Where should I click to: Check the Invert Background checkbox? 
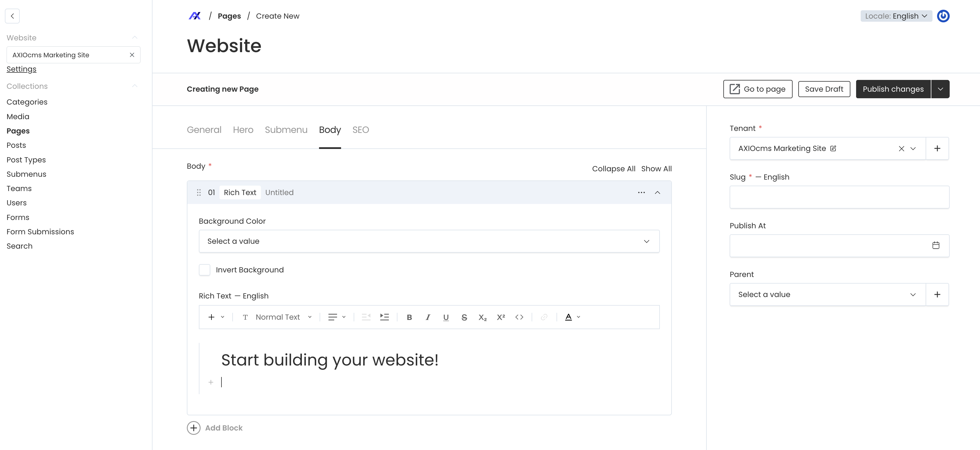tap(205, 270)
